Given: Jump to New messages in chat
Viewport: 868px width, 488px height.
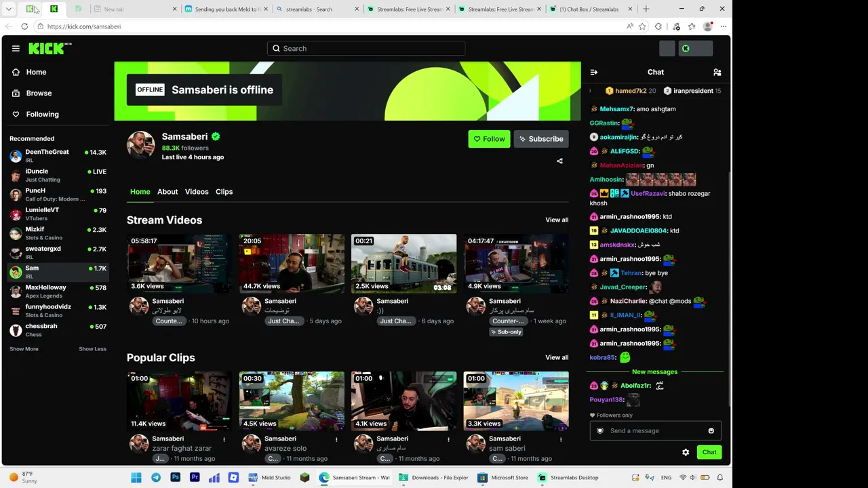Looking at the screenshot, I should [x=654, y=372].
